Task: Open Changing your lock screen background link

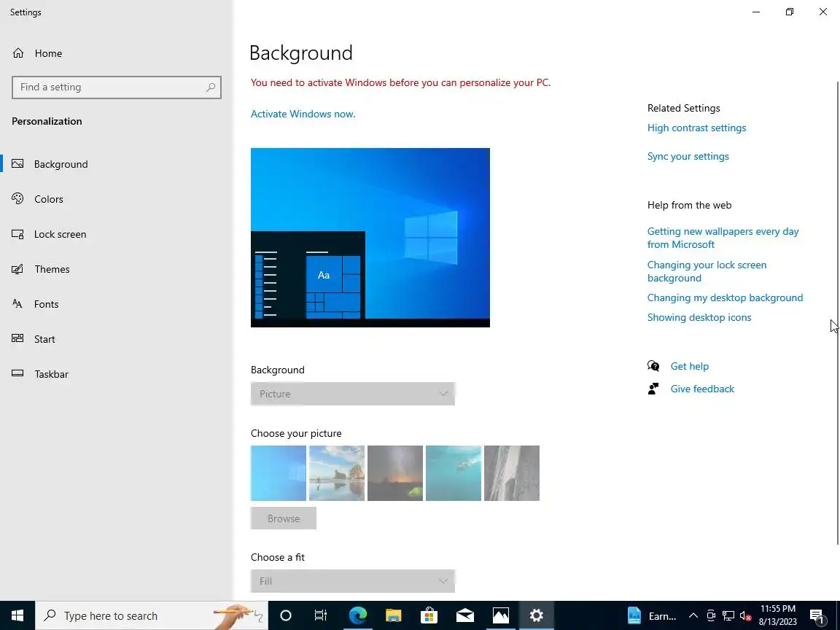Action: (x=707, y=271)
